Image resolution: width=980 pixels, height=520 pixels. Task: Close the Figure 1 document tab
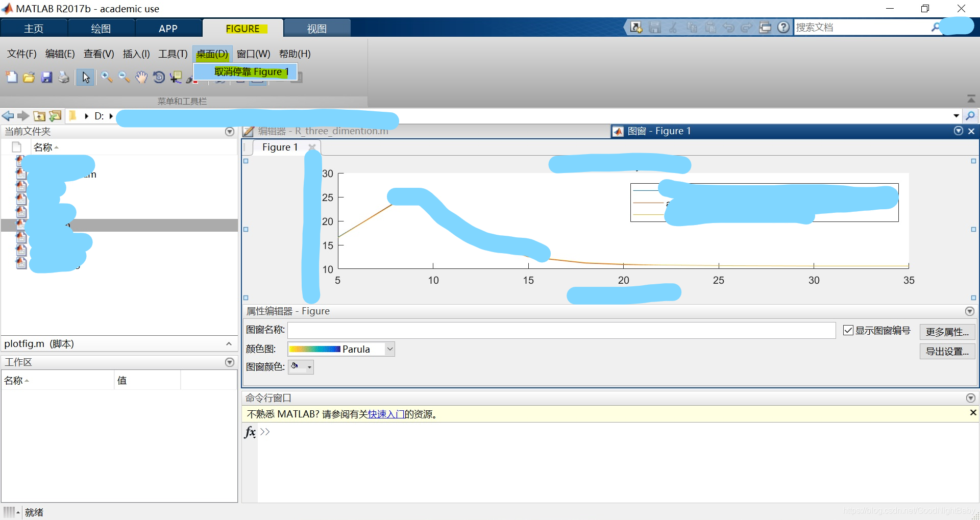(312, 147)
